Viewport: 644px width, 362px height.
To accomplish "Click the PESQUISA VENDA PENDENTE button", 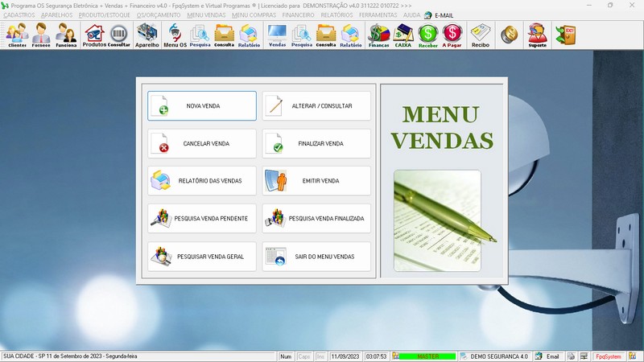I will pos(202,218).
